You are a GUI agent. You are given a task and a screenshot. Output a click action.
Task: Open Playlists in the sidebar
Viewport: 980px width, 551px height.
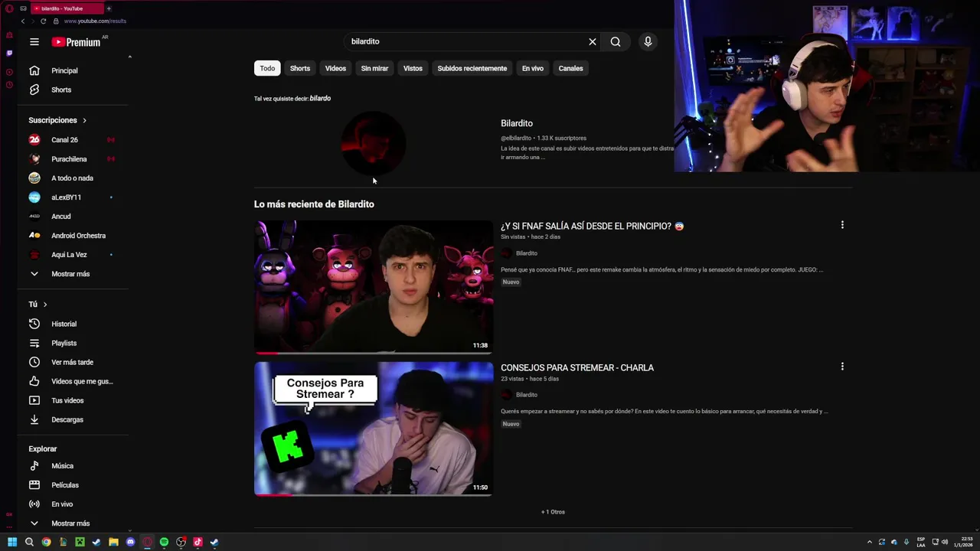(x=74, y=343)
